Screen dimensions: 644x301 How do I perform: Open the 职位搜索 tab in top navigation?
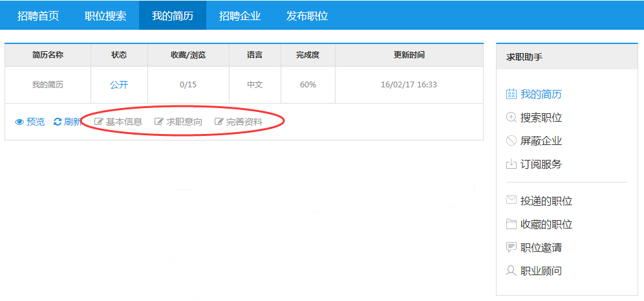105,16
